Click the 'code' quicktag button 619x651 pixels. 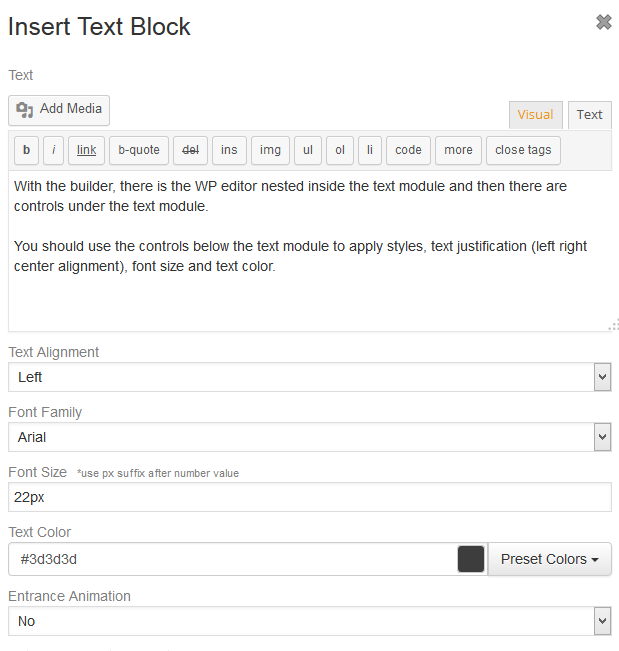pos(408,150)
